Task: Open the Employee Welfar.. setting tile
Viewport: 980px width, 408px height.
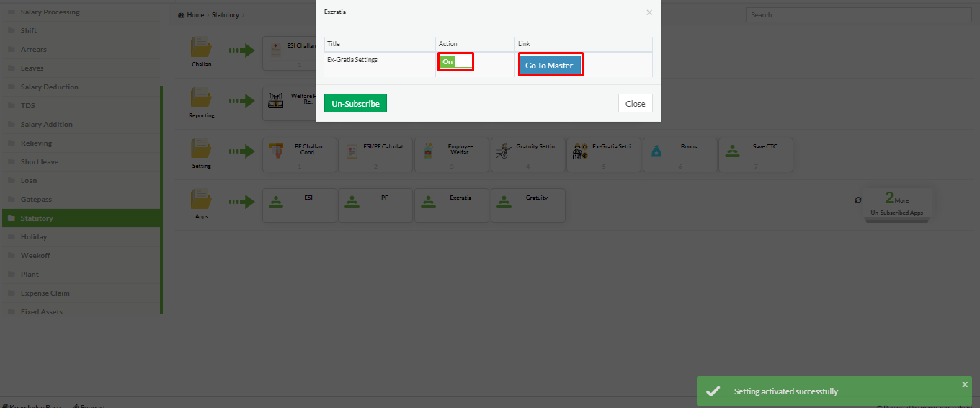Action: pos(452,155)
